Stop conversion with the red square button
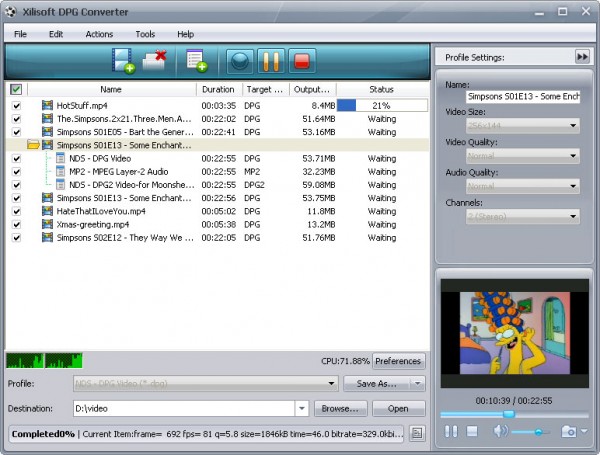Image resolution: width=600 pixels, height=455 pixels. (299, 61)
